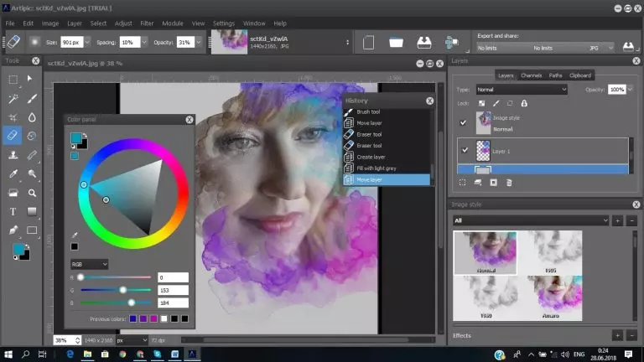Toggle visibility of Image style layer
This screenshot has height=362, width=644.
coord(464,122)
